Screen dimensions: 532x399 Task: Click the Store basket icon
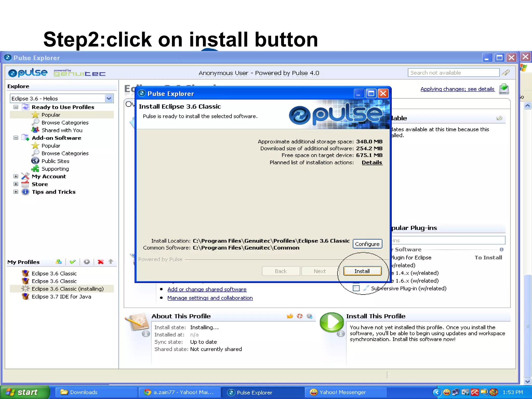(x=25, y=184)
